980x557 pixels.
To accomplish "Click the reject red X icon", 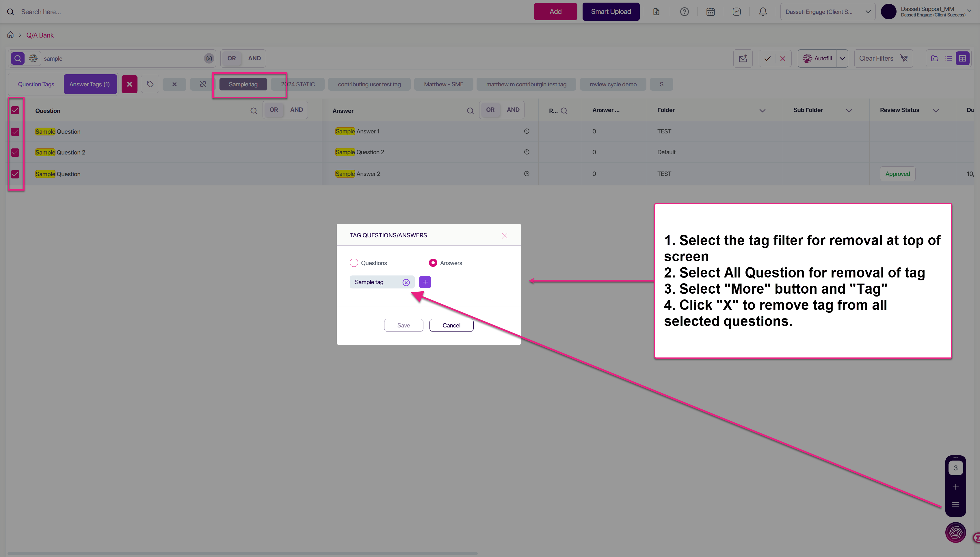I will tap(783, 59).
